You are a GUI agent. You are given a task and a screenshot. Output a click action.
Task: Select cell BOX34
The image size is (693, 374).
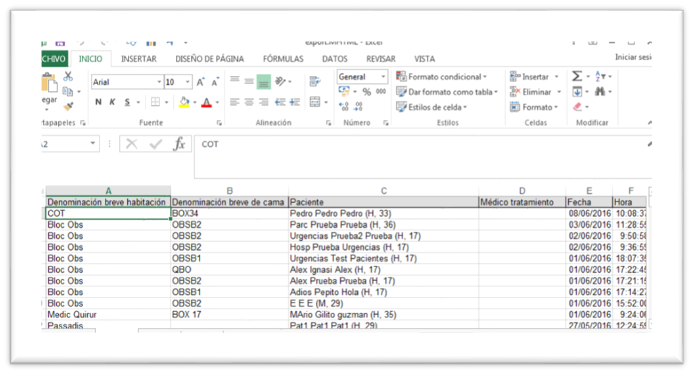229,214
